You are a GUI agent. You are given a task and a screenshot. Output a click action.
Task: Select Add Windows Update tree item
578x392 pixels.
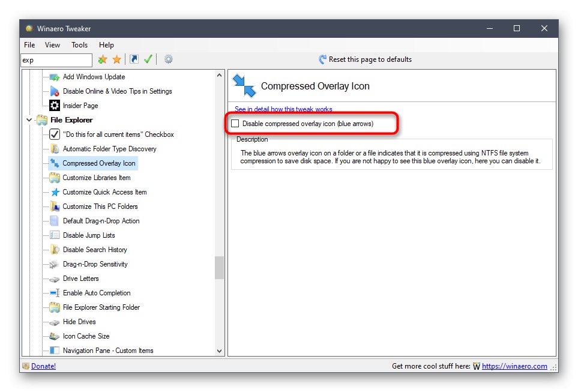point(94,77)
